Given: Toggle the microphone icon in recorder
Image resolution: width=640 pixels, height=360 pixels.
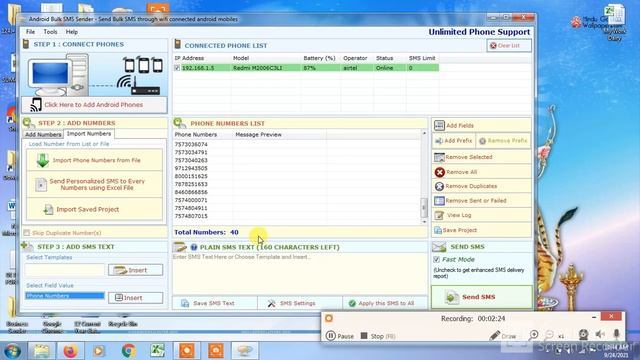Looking at the screenshot, I should point(616,335).
